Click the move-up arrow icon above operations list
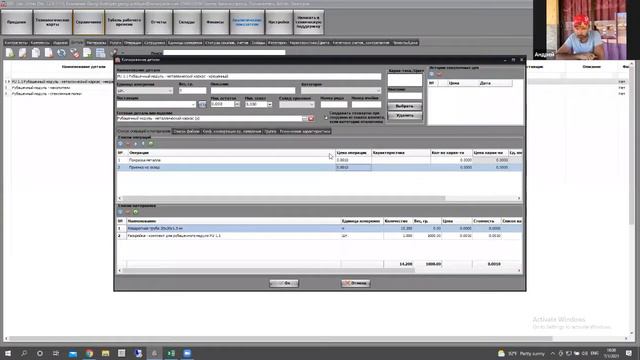This screenshot has height=360, width=640. 136,144
